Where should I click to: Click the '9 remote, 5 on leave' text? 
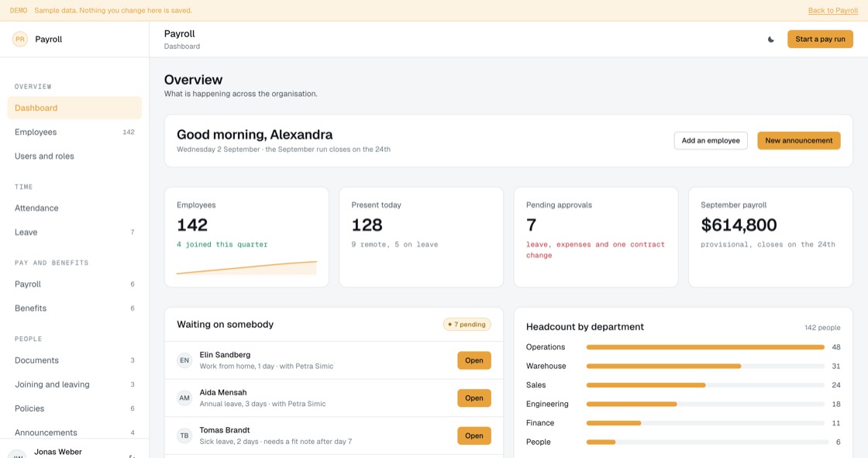(394, 244)
